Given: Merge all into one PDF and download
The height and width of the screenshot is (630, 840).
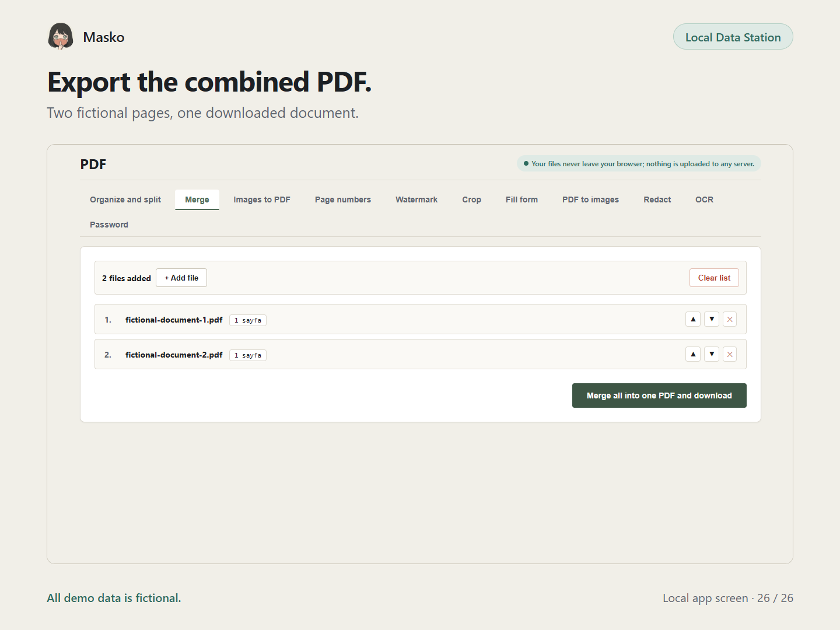Looking at the screenshot, I should pyautogui.click(x=659, y=395).
